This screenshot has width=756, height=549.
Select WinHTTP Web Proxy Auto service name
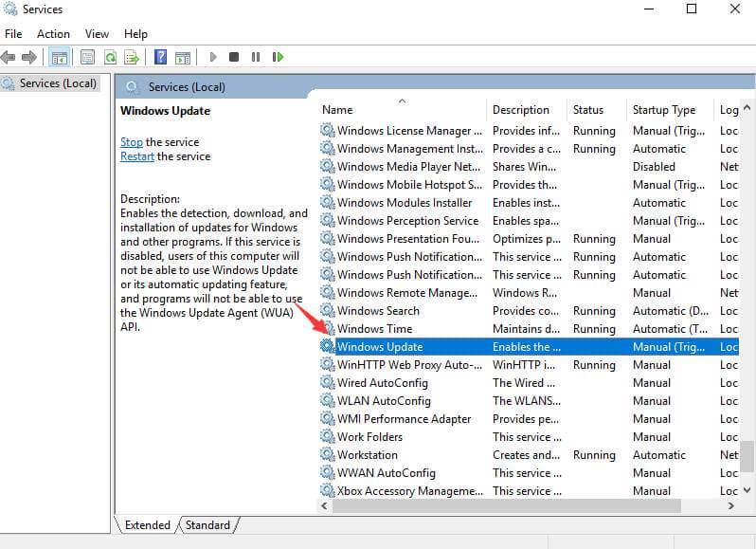(409, 365)
